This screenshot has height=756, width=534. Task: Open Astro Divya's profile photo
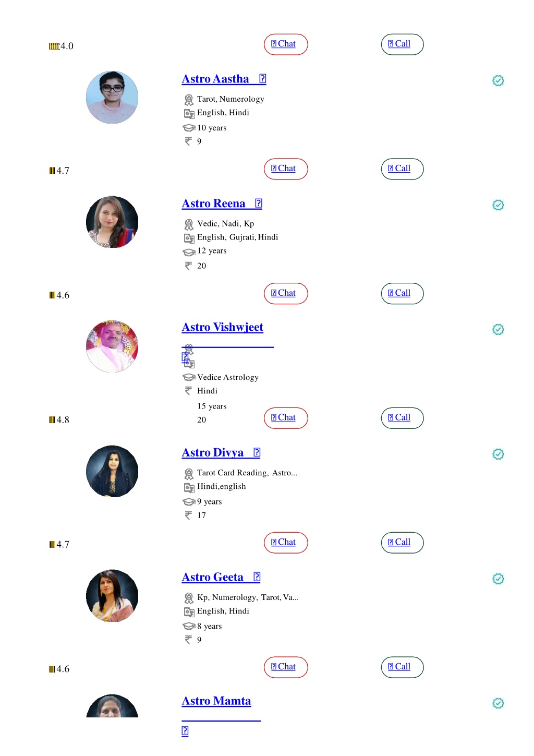click(x=112, y=471)
